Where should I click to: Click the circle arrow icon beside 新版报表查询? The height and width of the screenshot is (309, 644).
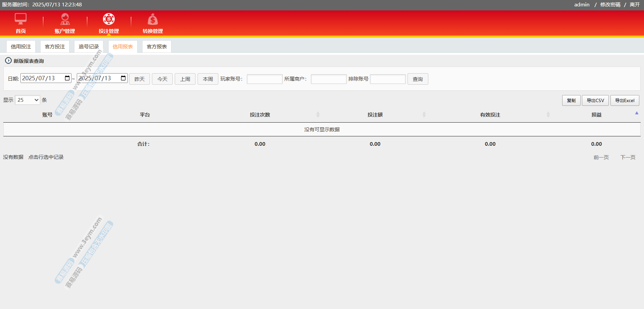[8, 61]
